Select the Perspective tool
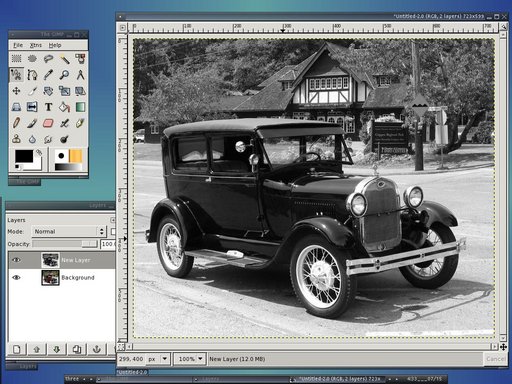The image size is (512, 384). click(16, 107)
